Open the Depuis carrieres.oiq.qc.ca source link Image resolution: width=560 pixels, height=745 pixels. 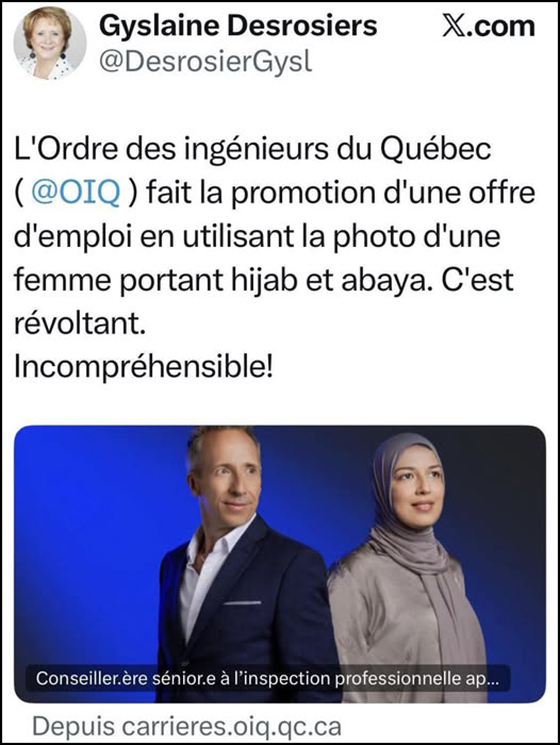187,726
